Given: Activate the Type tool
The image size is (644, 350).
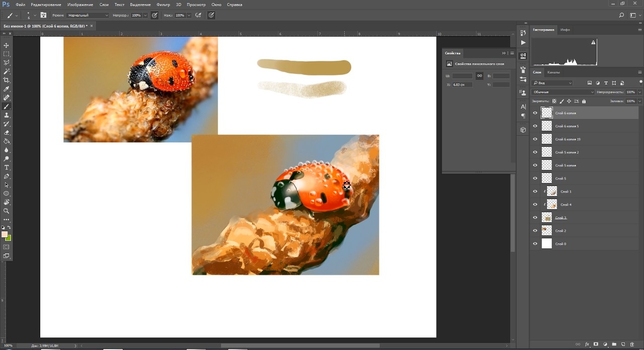Looking at the screenshot, I should [x=7, y=167].
